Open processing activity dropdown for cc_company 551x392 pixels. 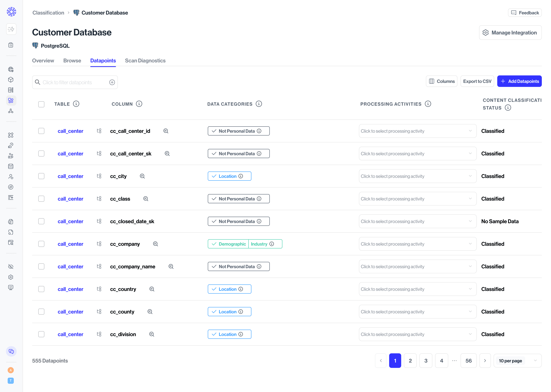418,244
